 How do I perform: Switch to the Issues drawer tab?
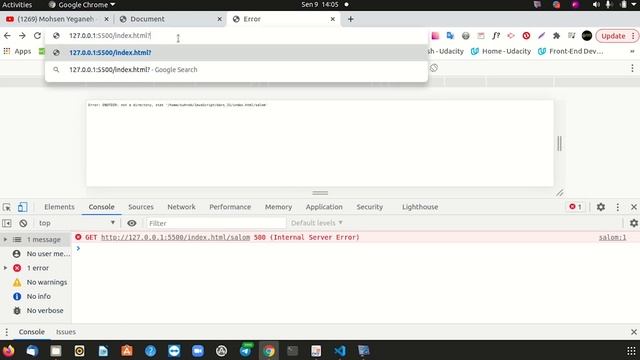(66, 332)
